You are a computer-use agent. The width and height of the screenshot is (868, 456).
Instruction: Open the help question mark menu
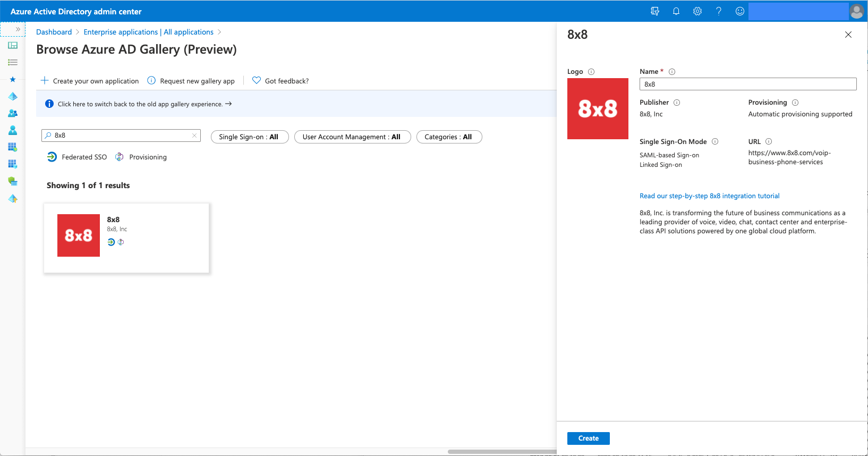(719, 11)
